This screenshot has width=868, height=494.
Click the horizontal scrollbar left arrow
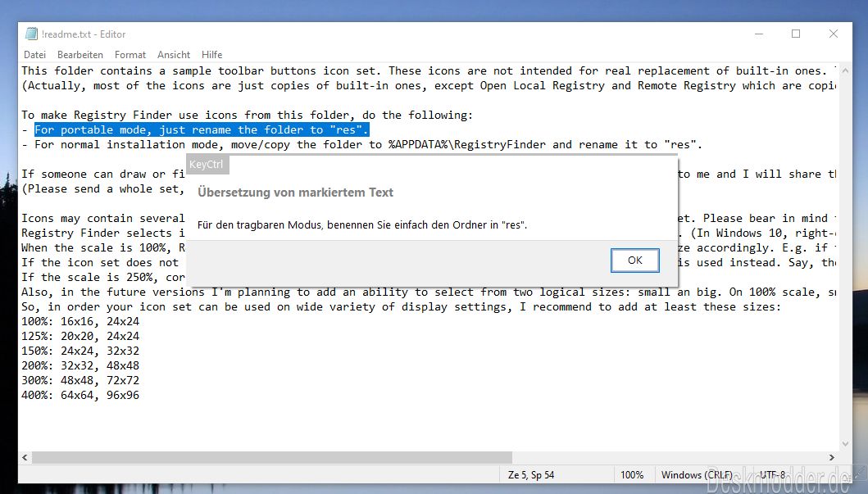pos(25,457)
